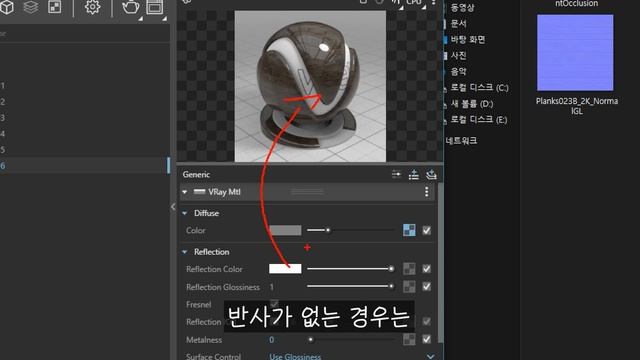
Task: Click the Generic material type label
Action: (196, 175)
